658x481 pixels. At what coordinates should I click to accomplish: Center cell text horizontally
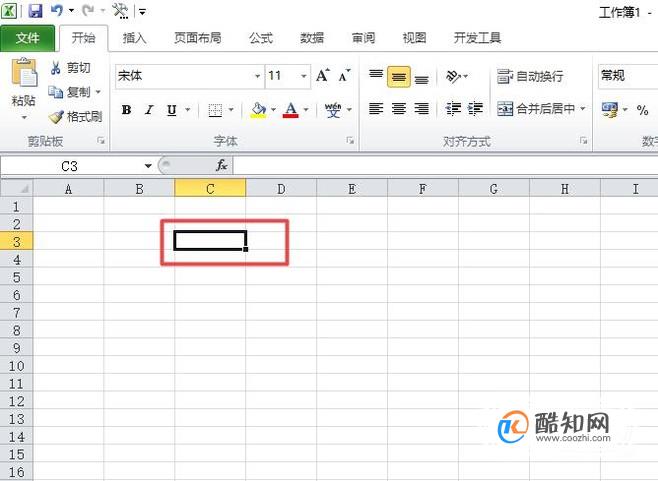[x=399, y=109]
